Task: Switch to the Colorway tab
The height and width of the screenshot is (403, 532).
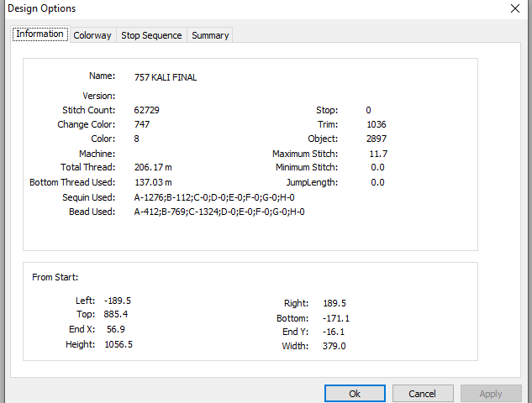Action: pyautogui.click(x=92, y=35)
